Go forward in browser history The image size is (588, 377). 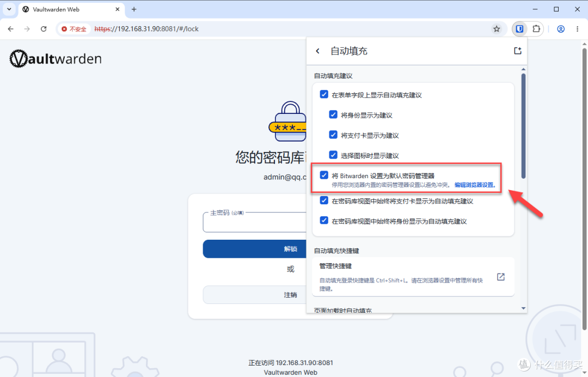pos(27,29)
